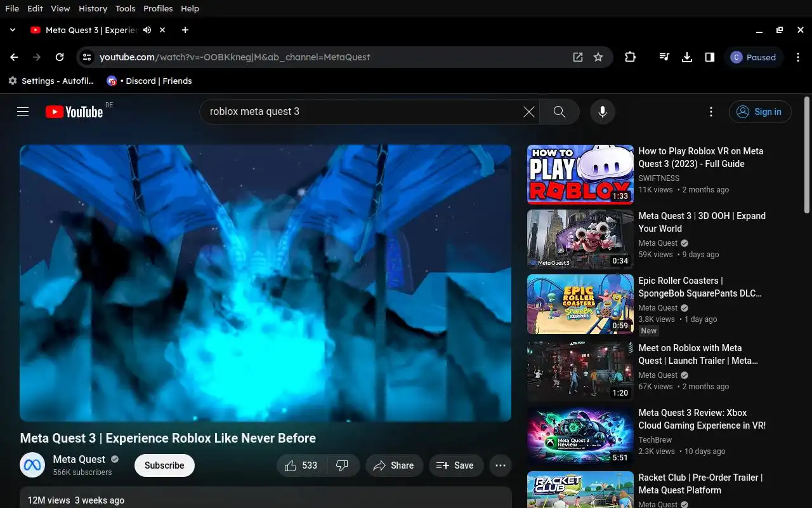Open browser downloads icon
This screenshot has width=812, height=508.
(x=687, y=57)
